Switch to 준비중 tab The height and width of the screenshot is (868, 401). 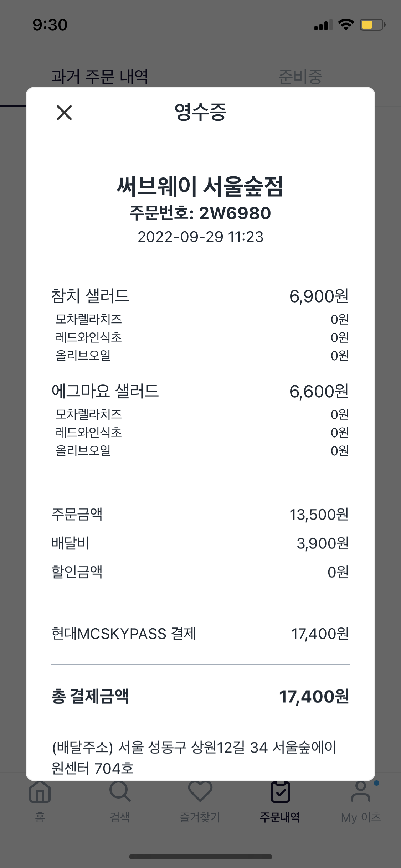tap(300, 77)
